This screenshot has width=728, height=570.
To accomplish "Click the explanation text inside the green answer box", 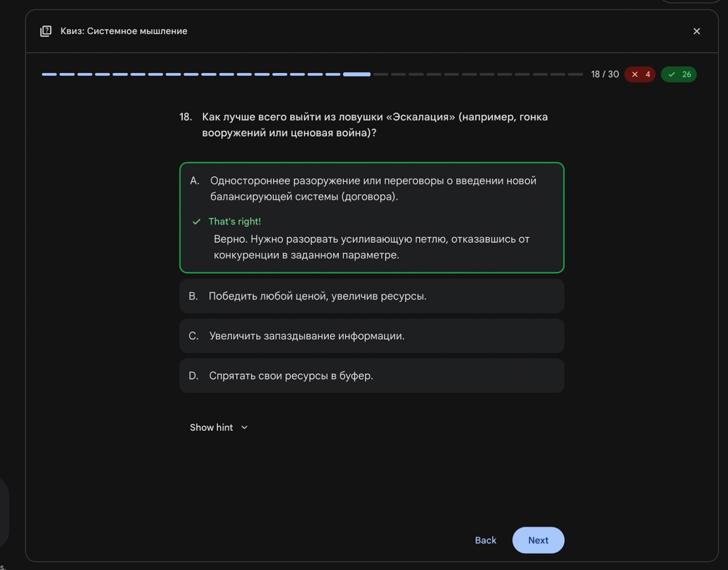I will point(371,247).
